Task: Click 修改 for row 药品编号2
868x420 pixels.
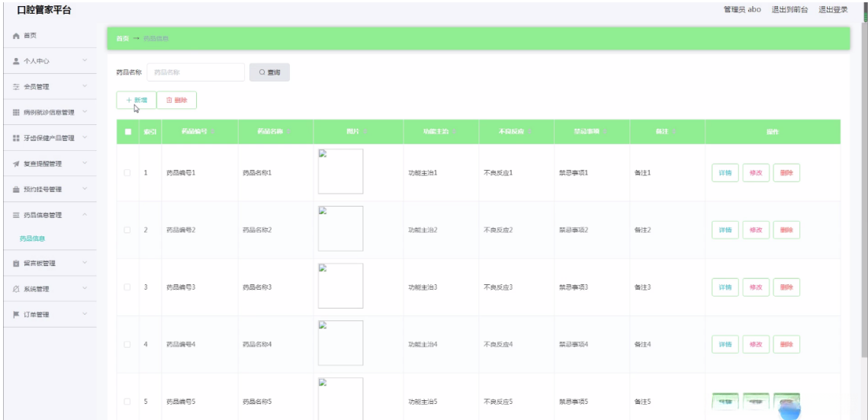Action: [x=756, y=229]
